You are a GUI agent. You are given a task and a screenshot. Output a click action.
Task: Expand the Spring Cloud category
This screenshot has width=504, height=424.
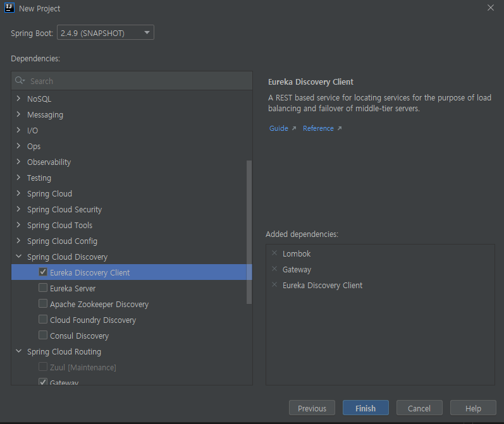[x=18, y=193]
